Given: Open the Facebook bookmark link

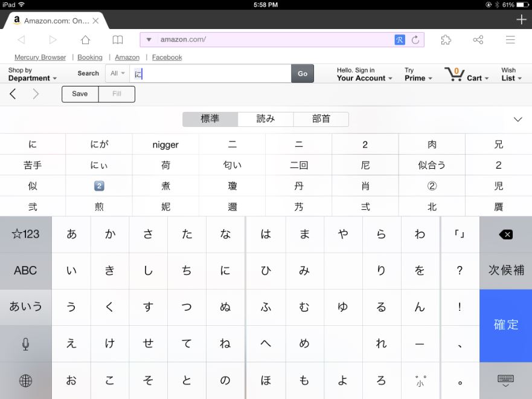Looking at the screenshot, I should click(x=167, y=57).
